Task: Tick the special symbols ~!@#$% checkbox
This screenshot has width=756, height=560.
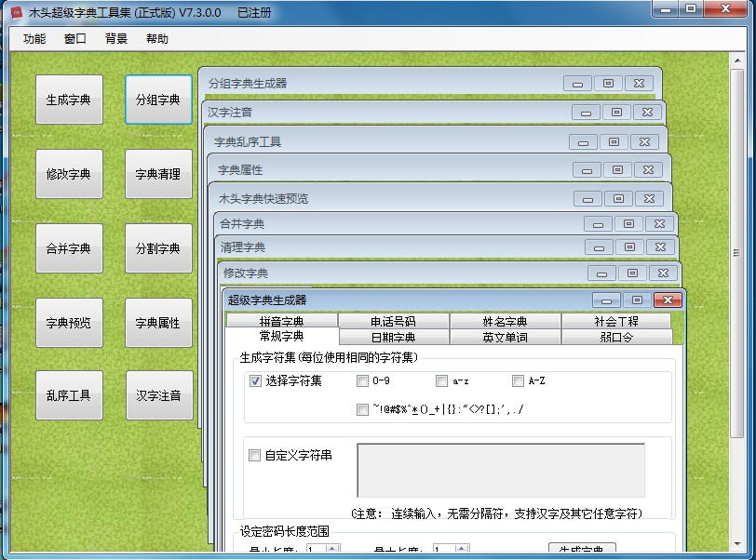Action: (x=362, y=409)
